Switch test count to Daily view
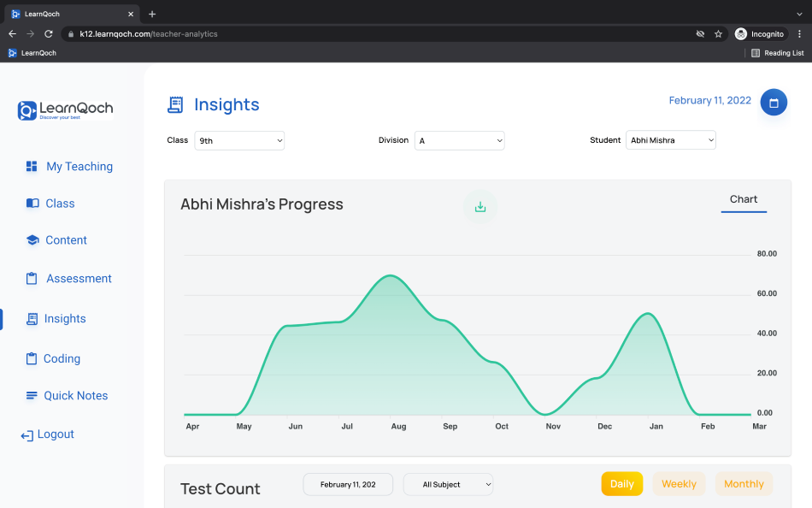Screen dimensions: 812x508 (x=621, y=484)
